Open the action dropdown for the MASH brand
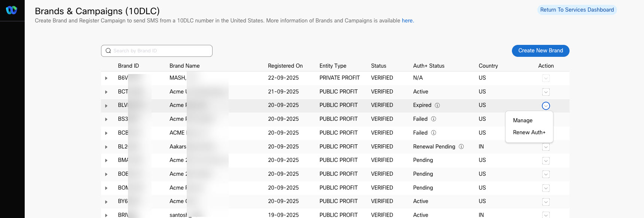644x218 pixels. point(546,78)
